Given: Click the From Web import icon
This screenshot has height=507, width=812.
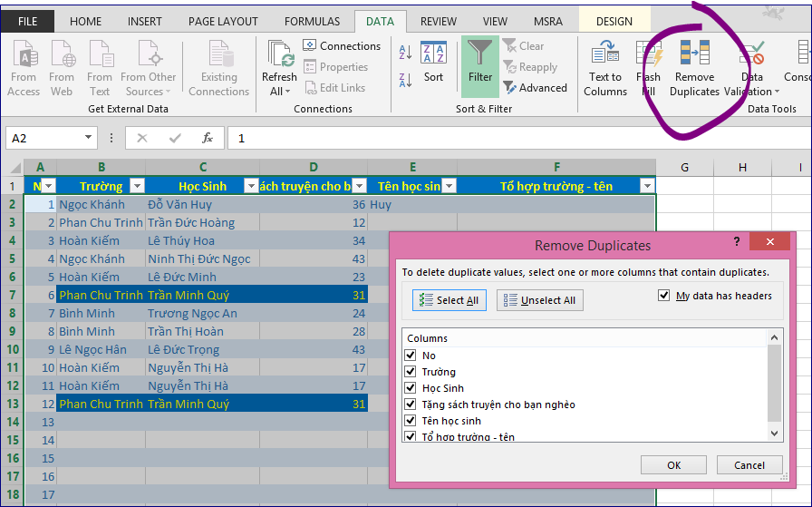Looking at the screenshot, I should click(x=63, y=54).
